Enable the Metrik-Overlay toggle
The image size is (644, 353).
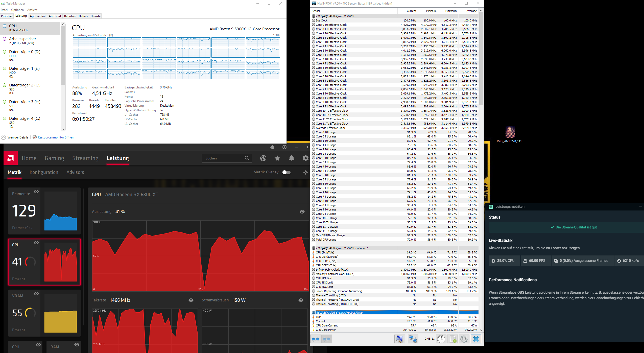click(287, 172)
